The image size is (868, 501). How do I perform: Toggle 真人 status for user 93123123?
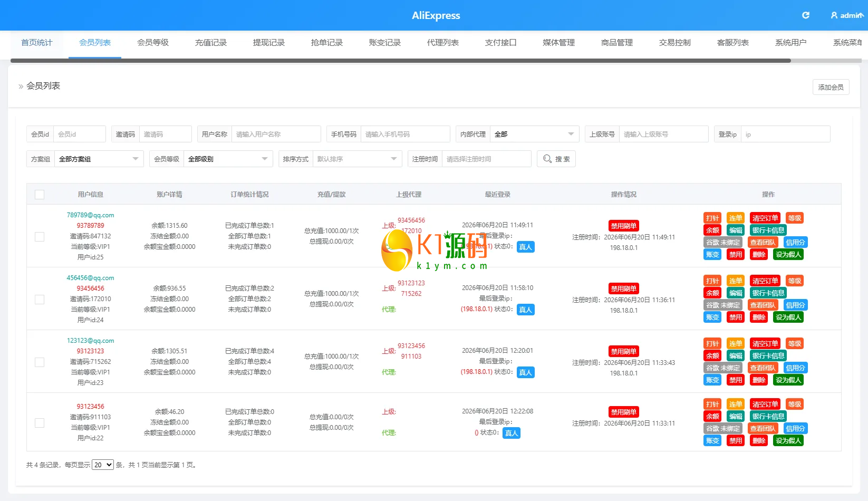(525, 372)
